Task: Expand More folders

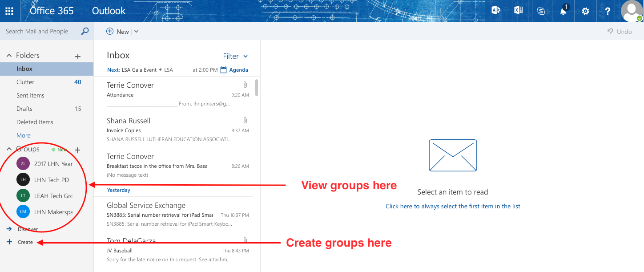Action: pyautogui.click(x=24, y=135)
